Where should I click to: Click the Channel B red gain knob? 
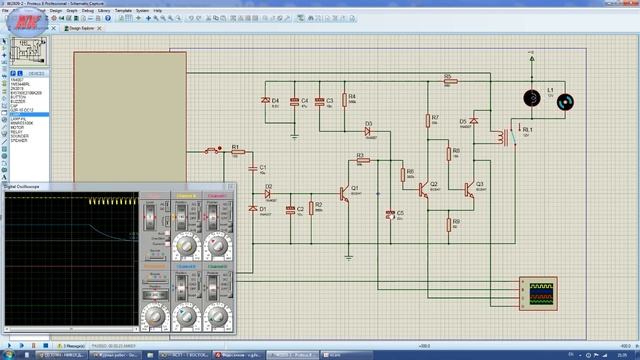click(218, 246)
